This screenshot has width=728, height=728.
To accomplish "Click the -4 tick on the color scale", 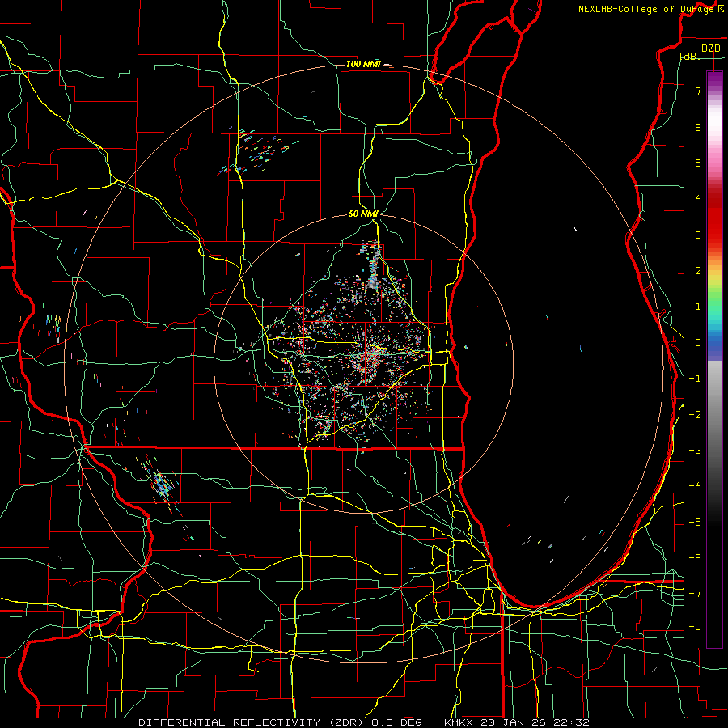I will pyautogui.click(x=695, y=486).
